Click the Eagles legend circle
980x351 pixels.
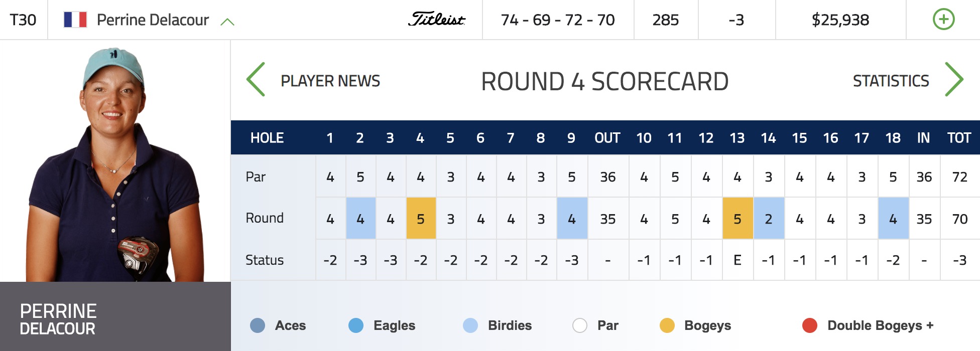[356, 325]
